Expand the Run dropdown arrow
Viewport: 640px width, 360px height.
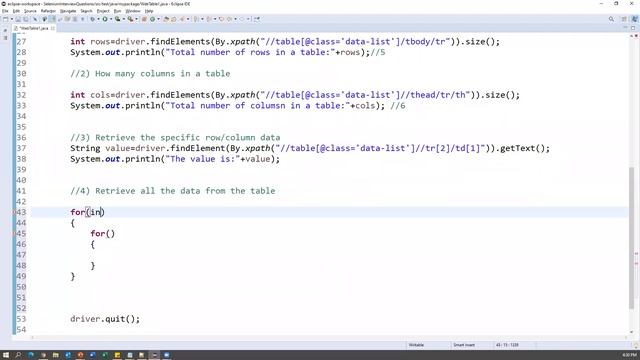[x=111, y=19]
